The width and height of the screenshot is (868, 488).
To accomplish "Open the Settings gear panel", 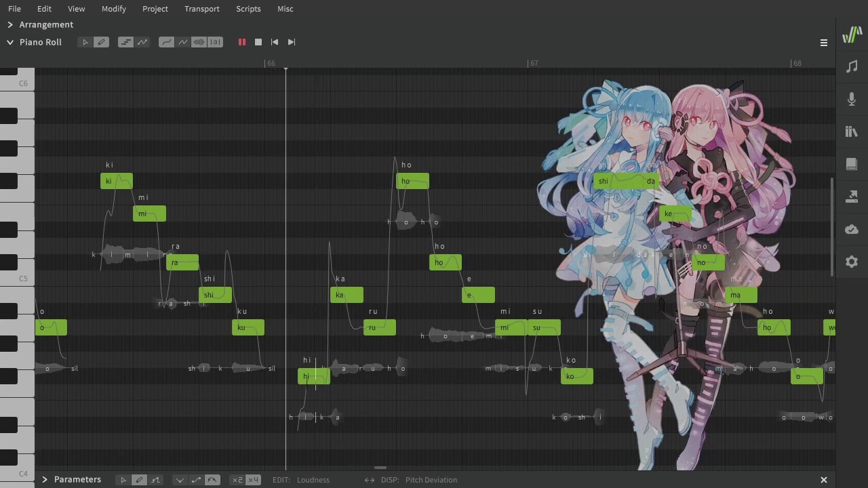I will [852, 262].
